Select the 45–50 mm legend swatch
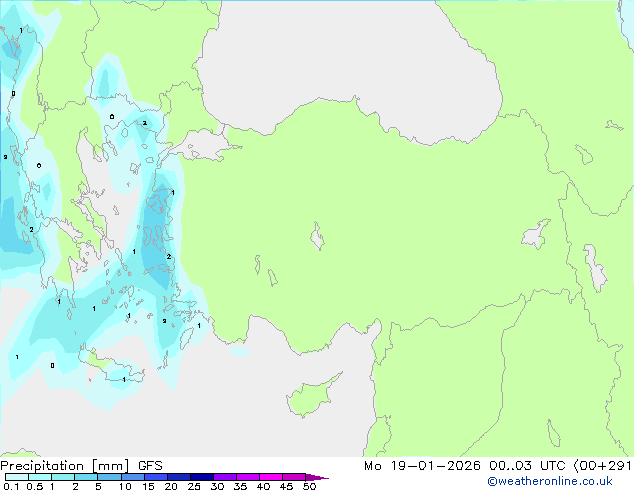The height and width of the screenshot is (490, 634). point(294,477)
